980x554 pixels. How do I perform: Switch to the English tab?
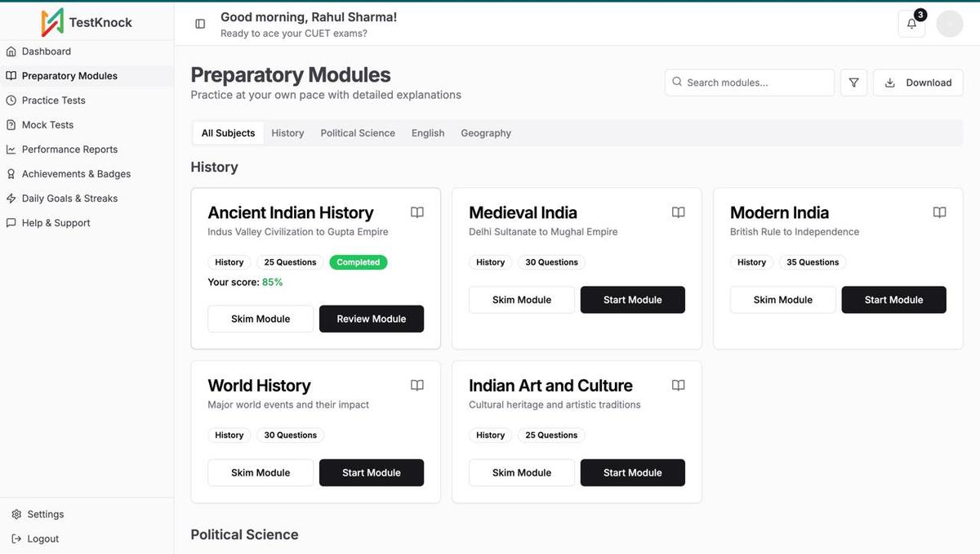[x=427, y=132]
